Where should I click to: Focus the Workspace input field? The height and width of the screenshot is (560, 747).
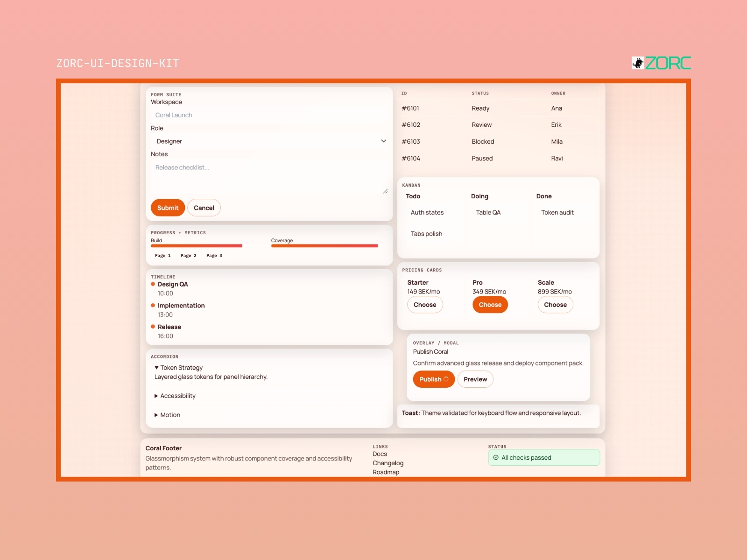pos(269,115)
